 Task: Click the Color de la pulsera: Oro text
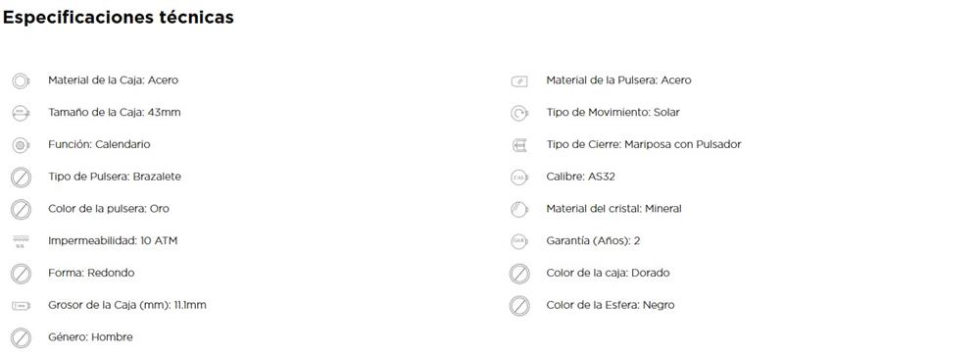click(109, 209)
